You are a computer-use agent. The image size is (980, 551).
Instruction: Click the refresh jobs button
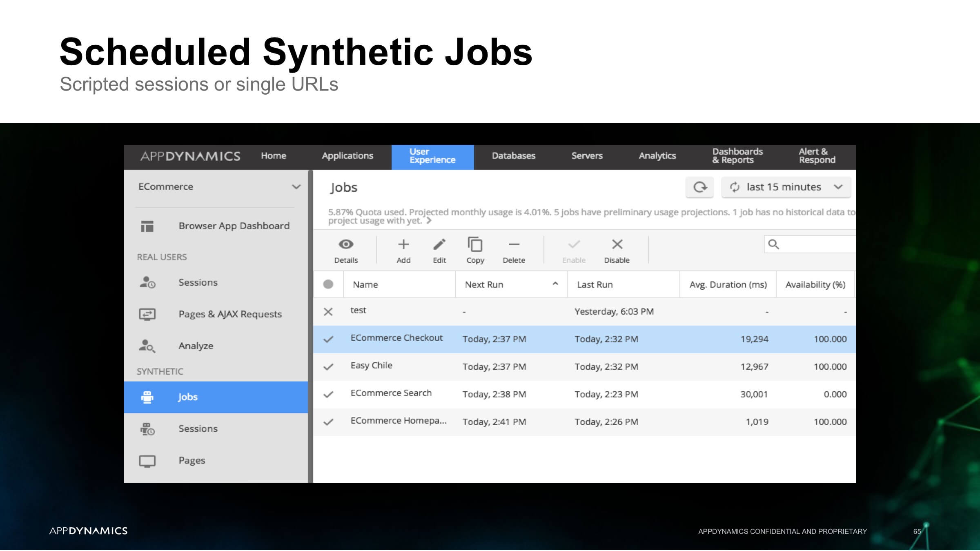pyautogui.click(x=700, y=187)
